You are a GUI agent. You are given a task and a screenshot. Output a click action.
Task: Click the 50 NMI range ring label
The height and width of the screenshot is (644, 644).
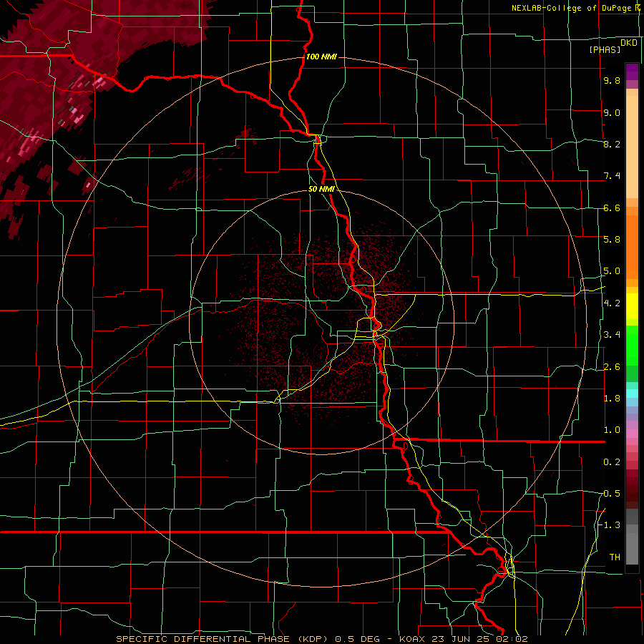321,189
